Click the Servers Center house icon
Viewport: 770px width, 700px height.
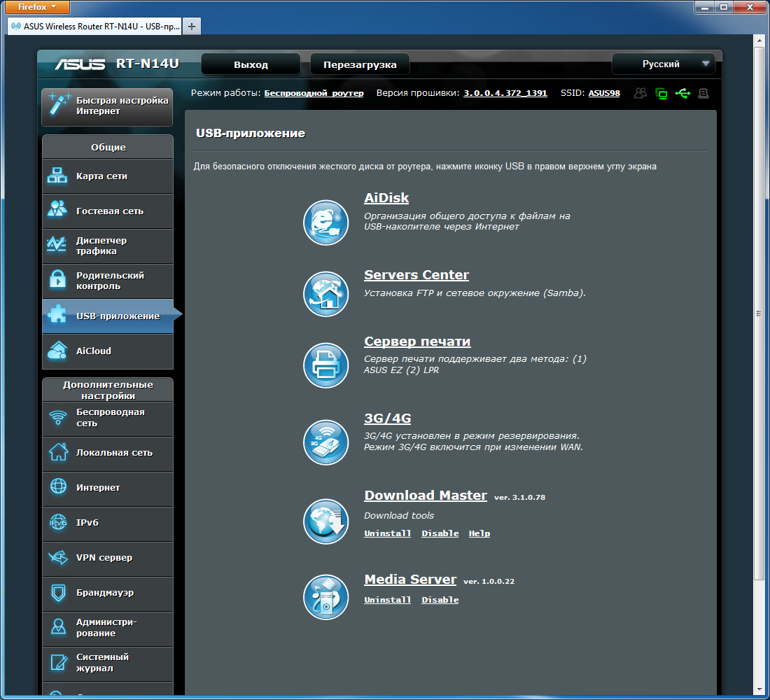click(x=325, y=294)
